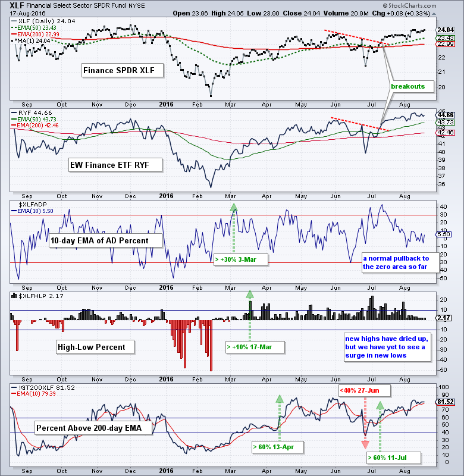Screen dimensions: 464x476
Task: Click the EMA(50) 23.43 legend entry
Action: tap(34, 28)
